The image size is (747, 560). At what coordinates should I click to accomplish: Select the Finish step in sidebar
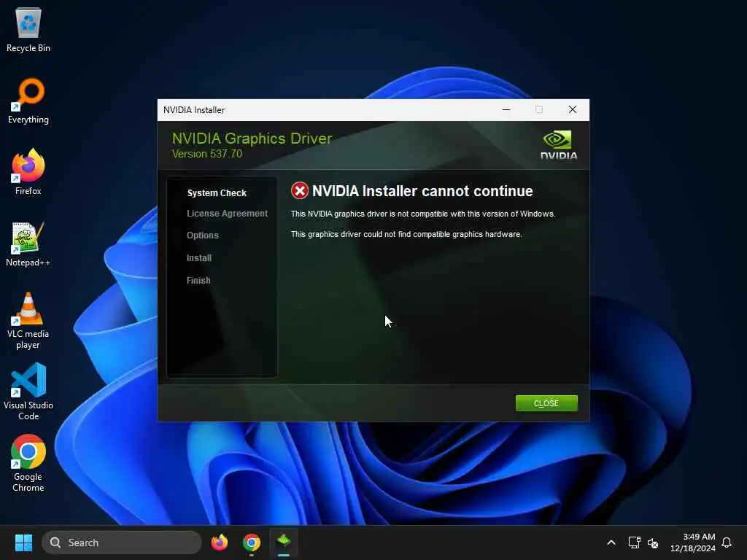(x=198, y=281)
